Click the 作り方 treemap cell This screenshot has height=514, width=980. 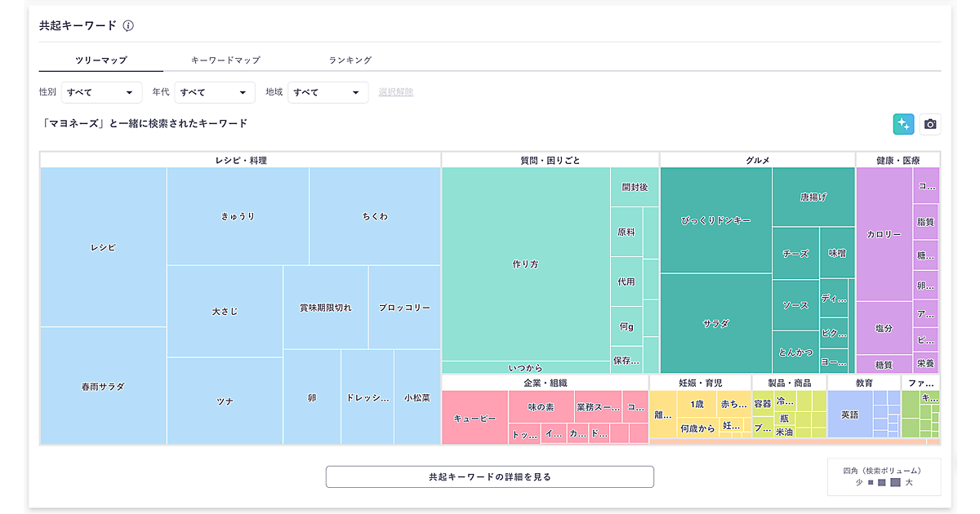tap(525, 264)
